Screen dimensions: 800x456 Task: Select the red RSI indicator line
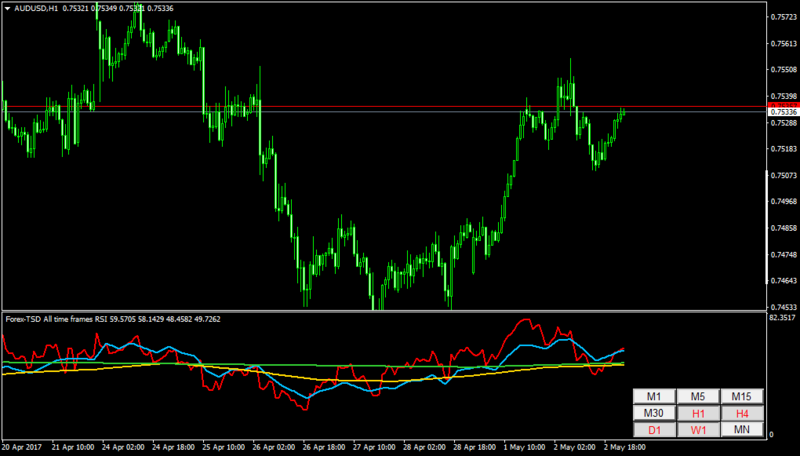tap(524, 321)
